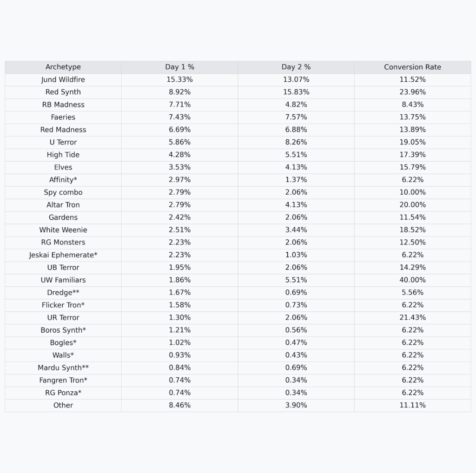
Task: Select the Jund Wildfire archetype cell
Action: point(63,79)
